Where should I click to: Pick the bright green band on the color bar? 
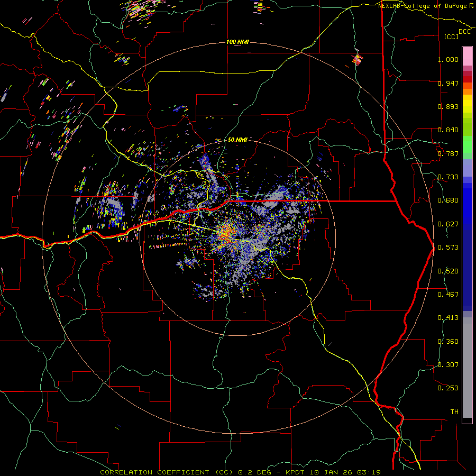pos(467,144)
